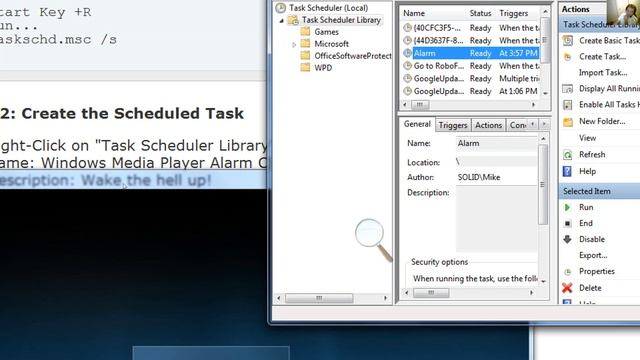Click the Games folder label in tree
Image resolution: width=640 pixels, height=360 pixels.
[327, 32]
